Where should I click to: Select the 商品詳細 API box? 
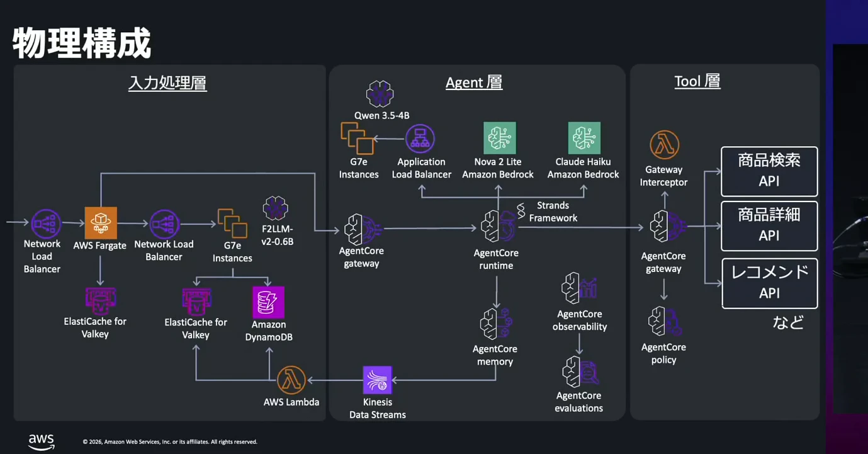(769, 226)
